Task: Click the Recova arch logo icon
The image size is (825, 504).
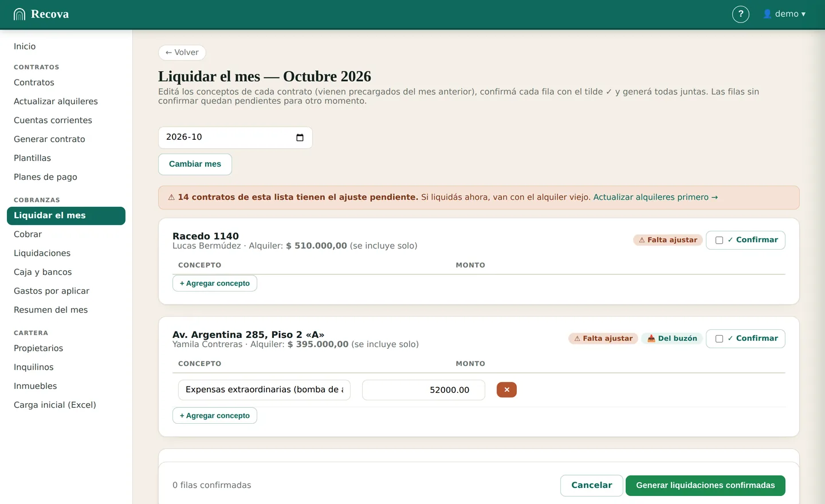Action: click(x=19, y=14)
